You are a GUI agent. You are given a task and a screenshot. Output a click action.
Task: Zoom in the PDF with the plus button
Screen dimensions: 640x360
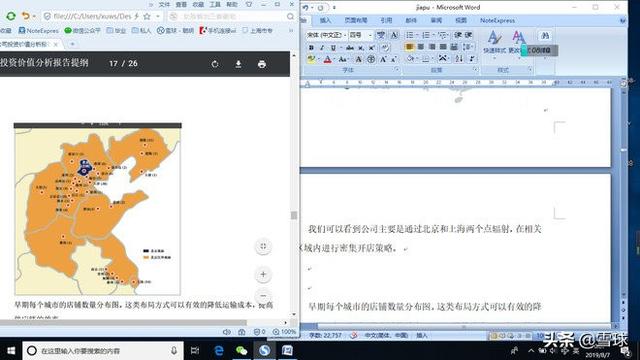[263, 274]
